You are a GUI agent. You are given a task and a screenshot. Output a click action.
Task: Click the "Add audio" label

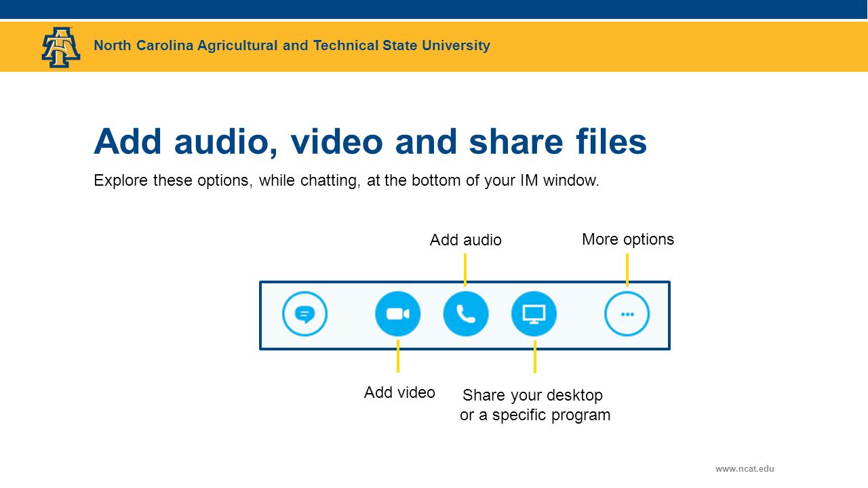466,240
